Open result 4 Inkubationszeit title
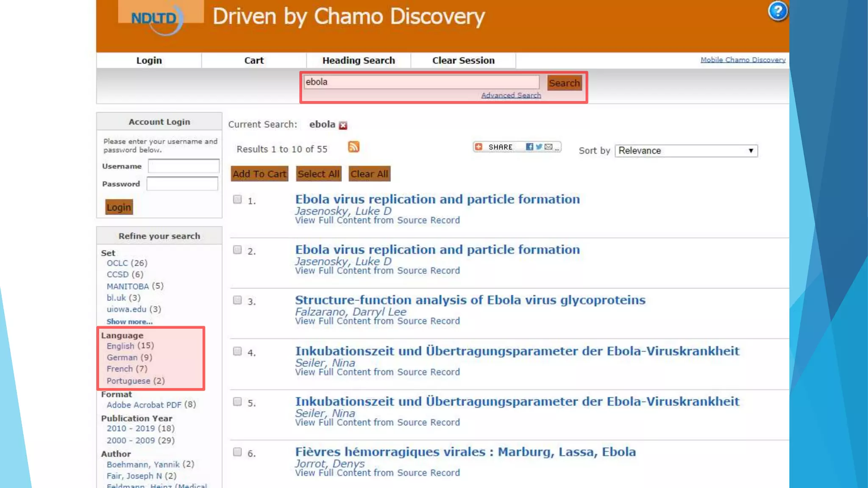868x488 pixels. coord(517,351)
